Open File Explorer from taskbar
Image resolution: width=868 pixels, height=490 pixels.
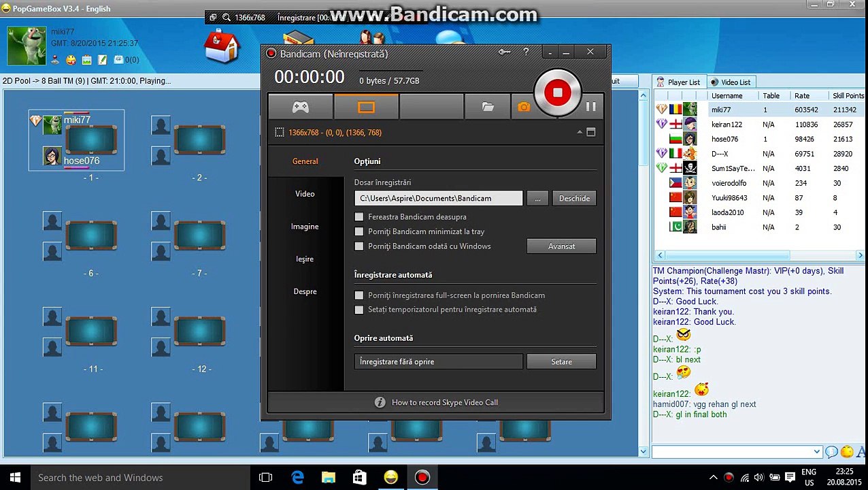[x=329, y=478]
